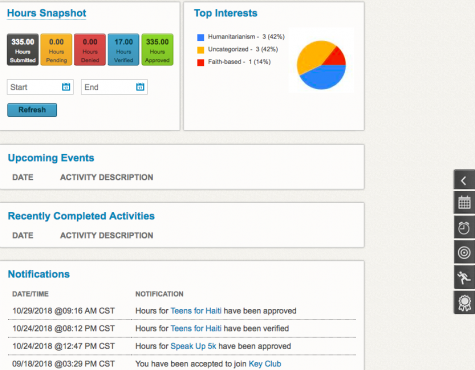475x370 pixels.
Task: Open the target goals icon in the sidebar
Action: [464, 252]
